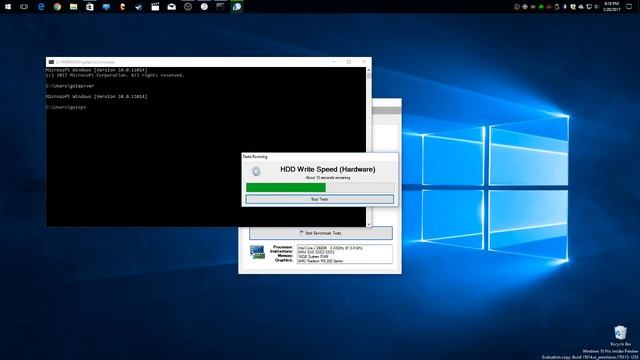Screen dimensions: 640x360
Task: Switch to the Command Prompt taskbar icon
Action: pyautogui.click(x=220, y=7)
